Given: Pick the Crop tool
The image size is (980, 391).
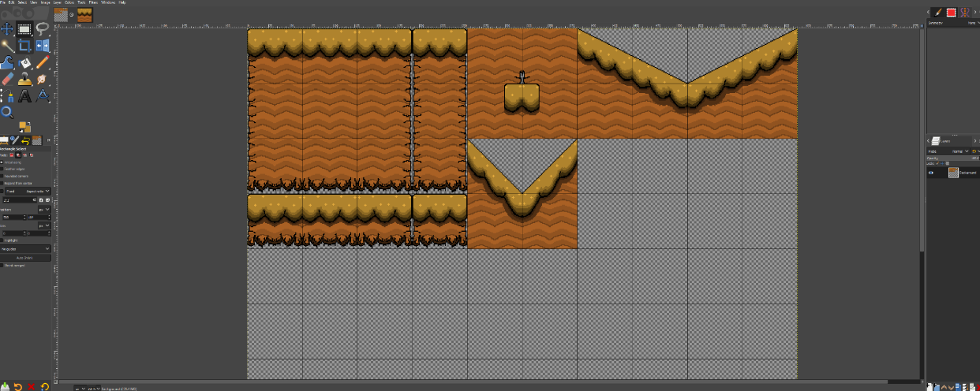Looking at the screenshot, I should [24, 47].
